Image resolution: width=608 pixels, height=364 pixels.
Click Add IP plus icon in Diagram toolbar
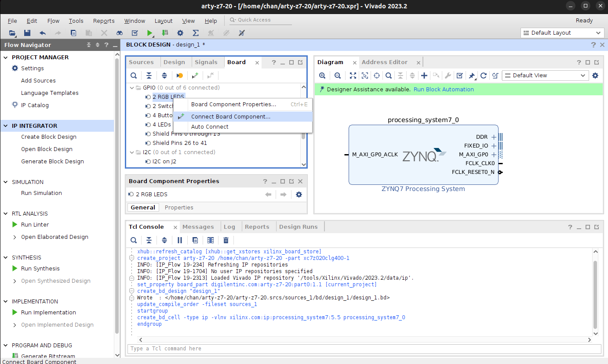point(424,76)
